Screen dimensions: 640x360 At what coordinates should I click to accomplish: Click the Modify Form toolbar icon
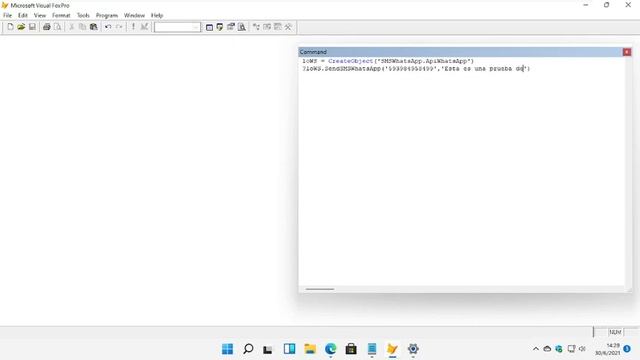[144, 27]
